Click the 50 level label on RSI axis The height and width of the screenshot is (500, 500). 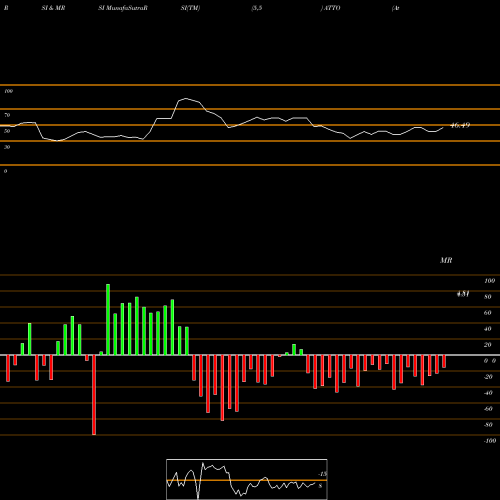(7, 131)
